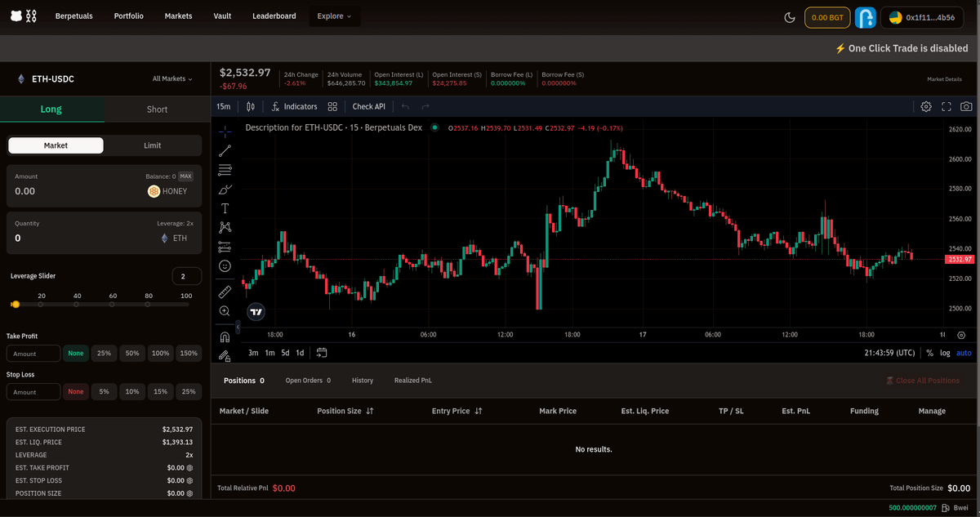Select the Fib retracement lines tool

225,170
